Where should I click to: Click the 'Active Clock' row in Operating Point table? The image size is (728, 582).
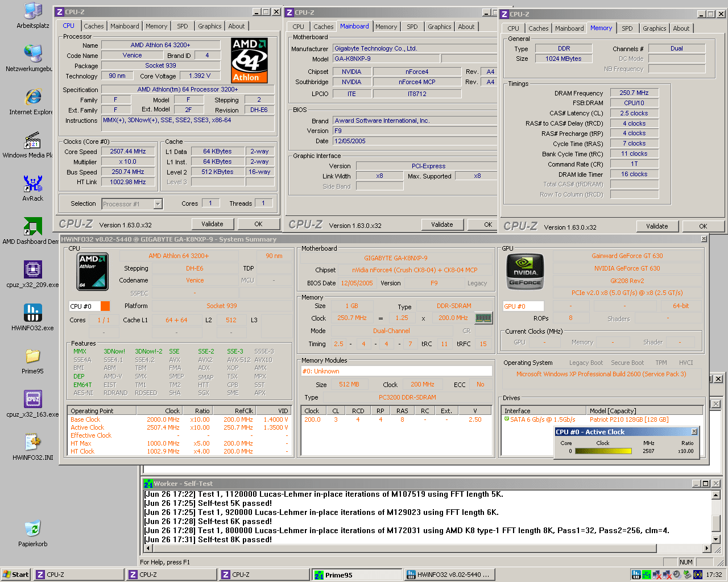(179, 427)
